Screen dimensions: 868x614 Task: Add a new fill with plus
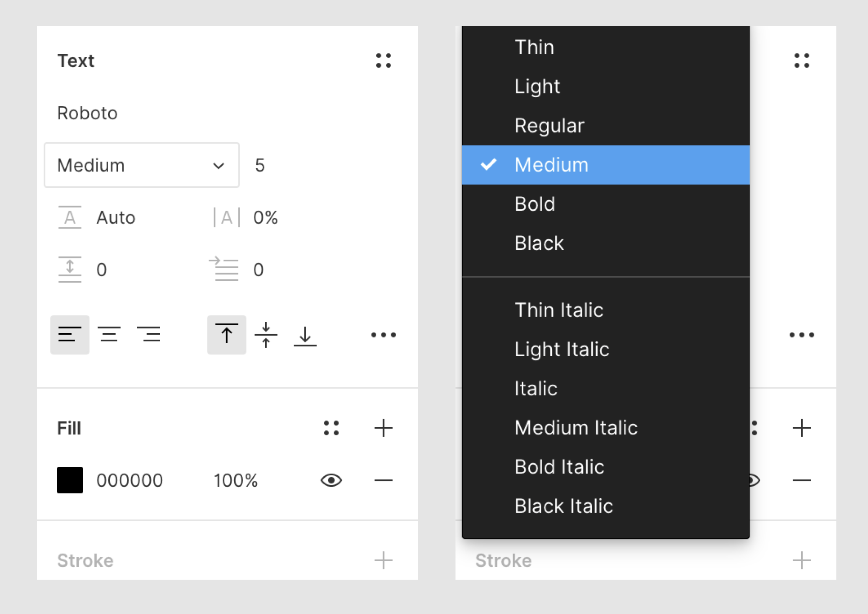click(383, 428)
